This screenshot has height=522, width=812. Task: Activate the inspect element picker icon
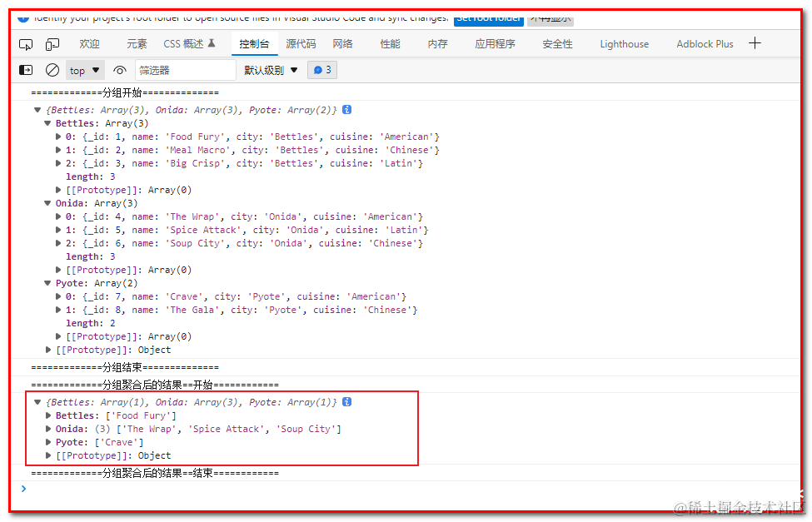coord(25,44)
